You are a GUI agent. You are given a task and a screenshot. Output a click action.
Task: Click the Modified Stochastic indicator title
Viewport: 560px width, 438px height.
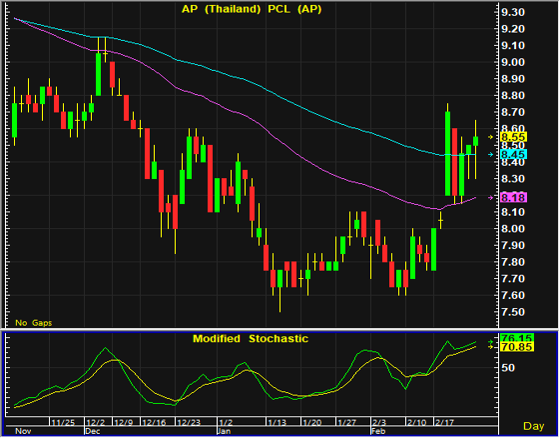(250, 338)
